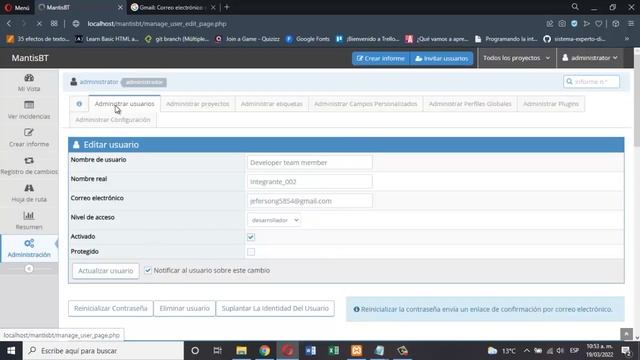Select Administrar Campos Personalizados tab
This screenshot has height=360, width=640.
[366, 104]
